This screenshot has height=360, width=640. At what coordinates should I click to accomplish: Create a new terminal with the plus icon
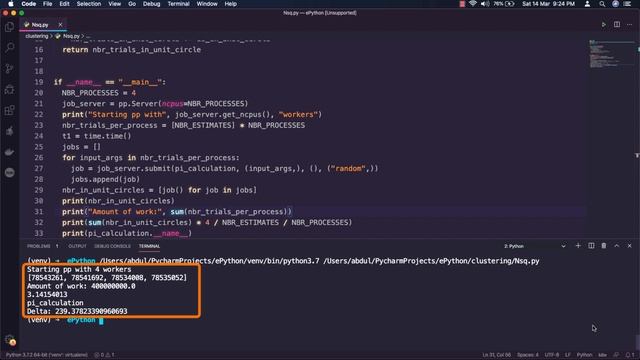pyautogui.click(x=578, y=246)
